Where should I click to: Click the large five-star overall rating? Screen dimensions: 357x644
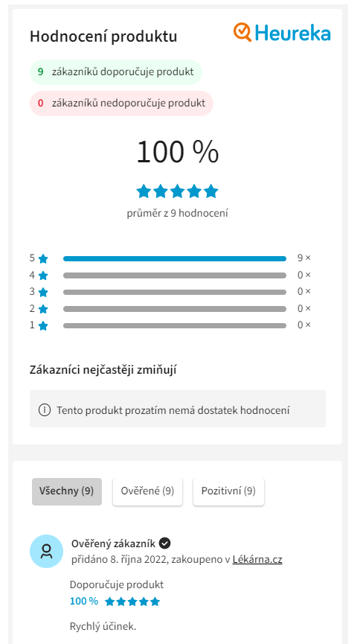(x=177, y=191)
